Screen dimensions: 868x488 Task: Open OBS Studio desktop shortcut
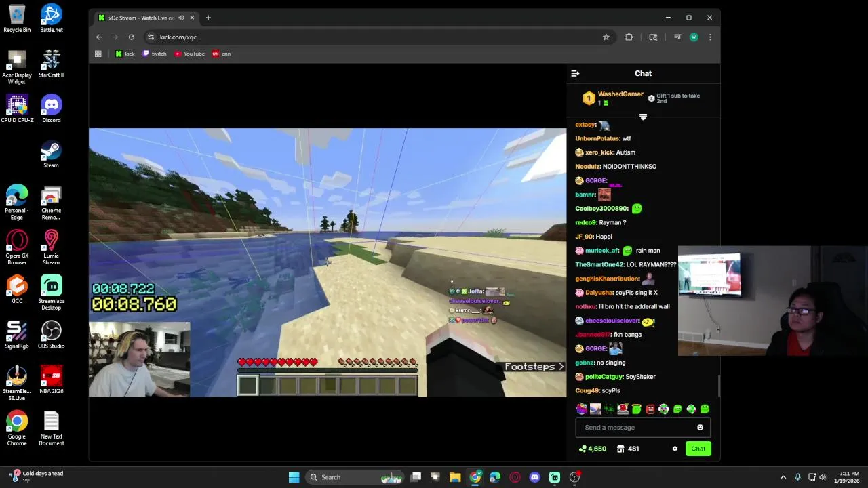pyautogui.click(x=52, y=335)
